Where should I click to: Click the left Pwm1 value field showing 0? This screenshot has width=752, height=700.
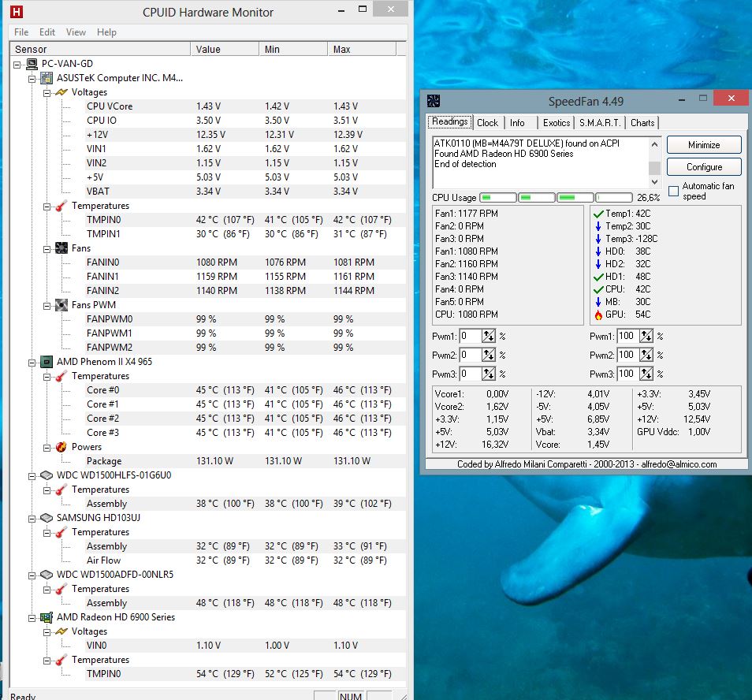[470, 336]
